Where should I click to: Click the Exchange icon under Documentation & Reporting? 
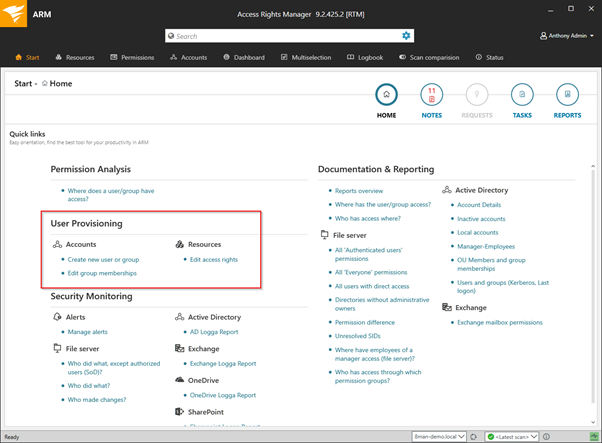pyautogui.click(x=447, y=307)
